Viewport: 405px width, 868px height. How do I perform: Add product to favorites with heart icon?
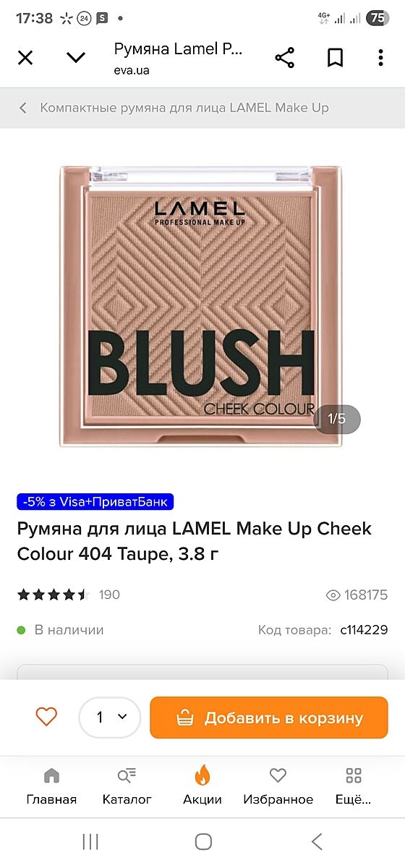coord(46,717)
